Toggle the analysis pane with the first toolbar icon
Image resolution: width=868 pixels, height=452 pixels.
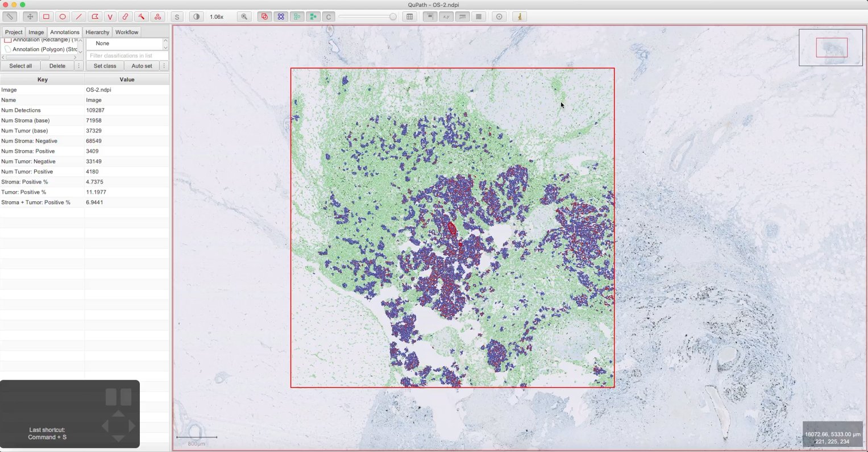tap(10, 16)
